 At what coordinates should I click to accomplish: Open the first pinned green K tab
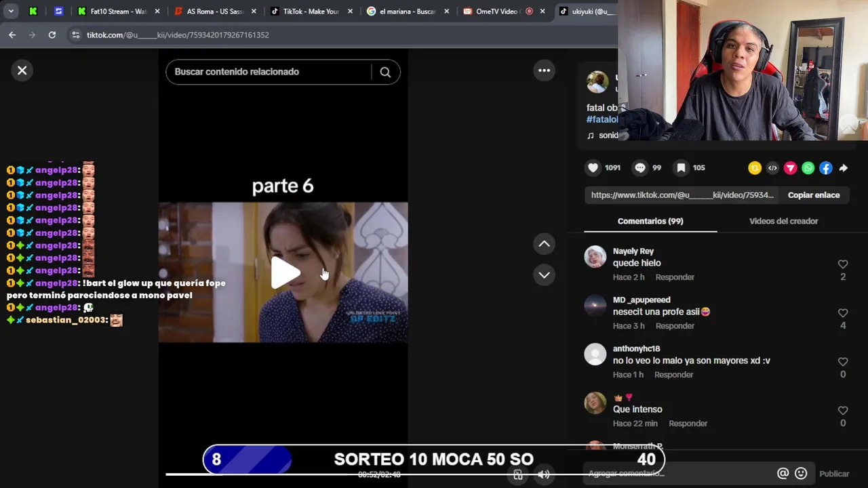(33, 11)
